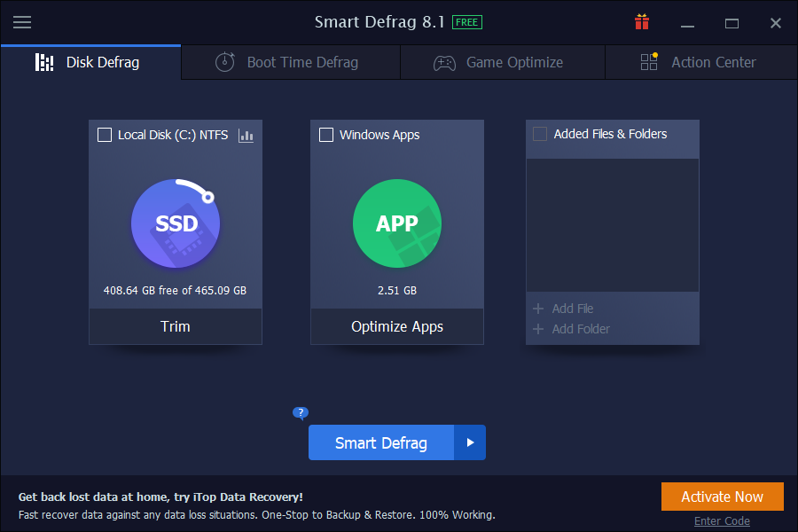Click the Add File plus icon
798x532 pixels.
(x=539, y=309)
